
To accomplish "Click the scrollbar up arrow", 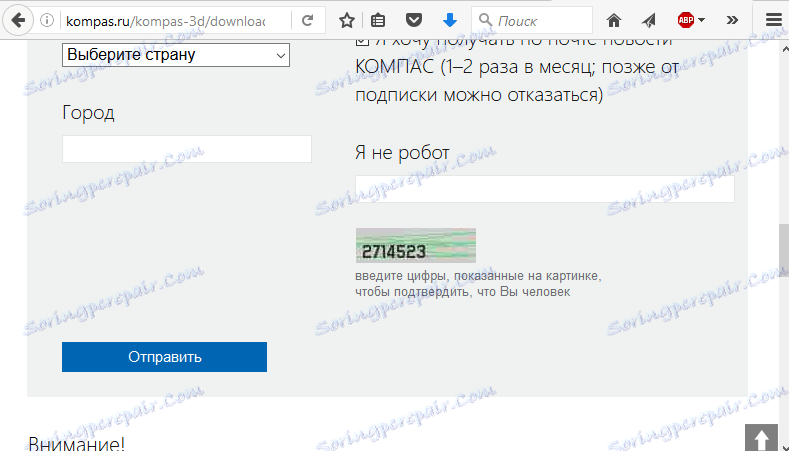I will (x=784, y=49).
